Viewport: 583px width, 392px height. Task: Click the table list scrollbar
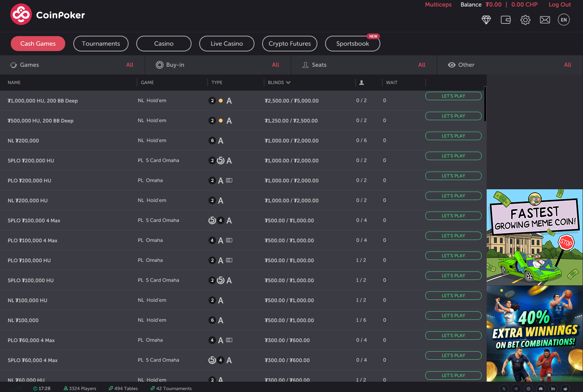pyautogui.click(x=485, y=104)
